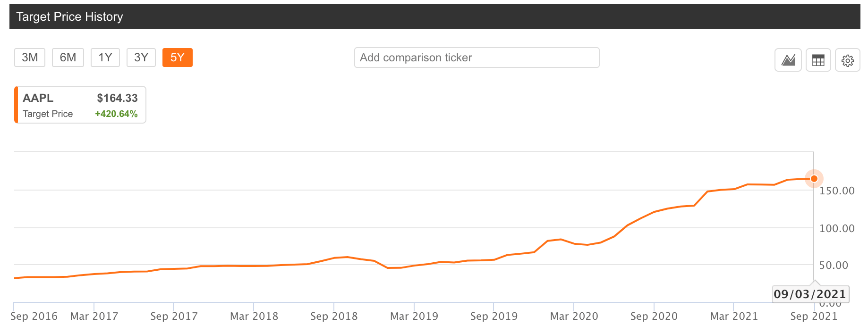
Task: Click the Sep 2021 axis label
Action: pos(814,316)
